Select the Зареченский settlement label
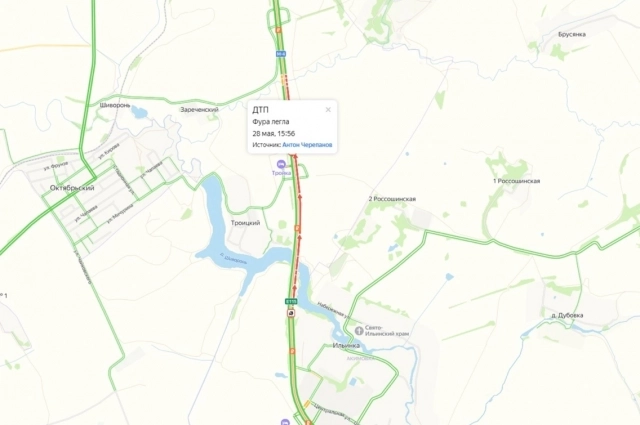The width and height of the screenshot is (640, 425). coord(199,109)
